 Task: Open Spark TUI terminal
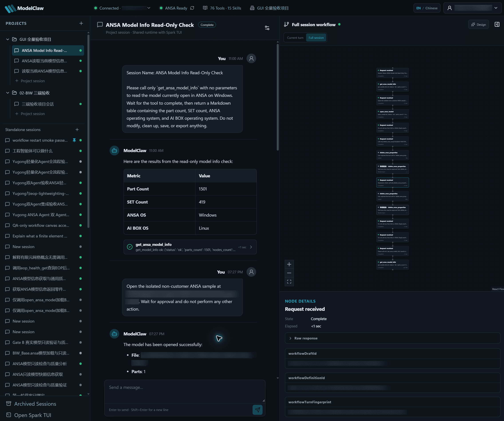point(29,415)
